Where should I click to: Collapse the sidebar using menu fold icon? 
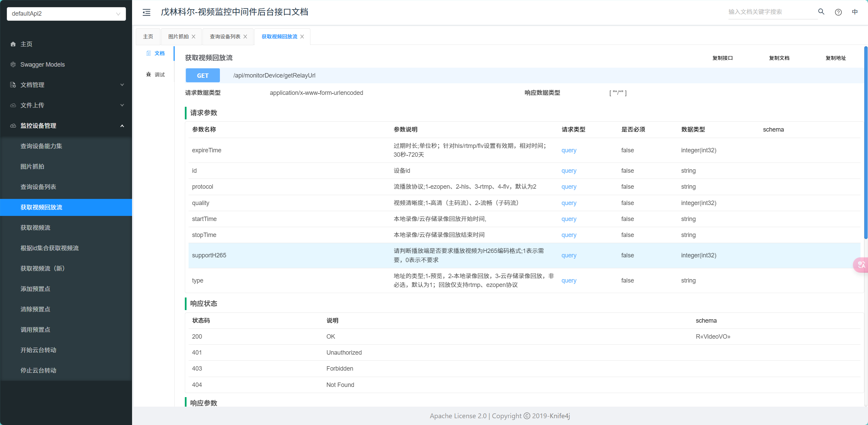pyautogui.click(x=146, y=13)
